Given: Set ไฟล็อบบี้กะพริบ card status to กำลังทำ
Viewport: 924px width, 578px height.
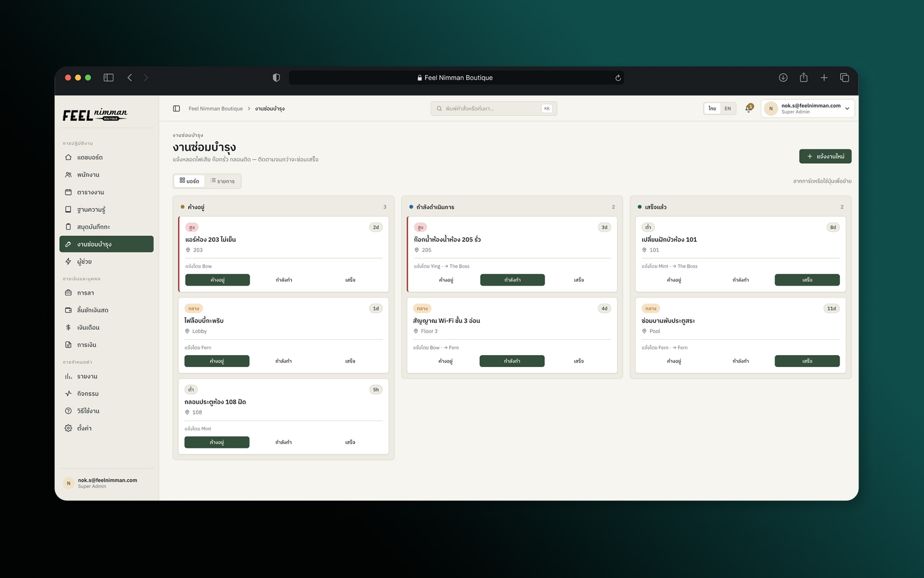Looking at the screenshot, I should point(283,361).
